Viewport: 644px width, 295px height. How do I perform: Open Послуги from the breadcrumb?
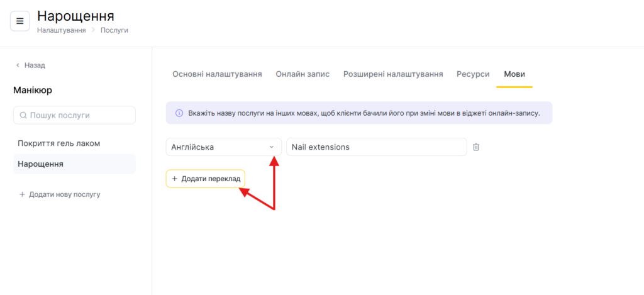click(114, 30)
